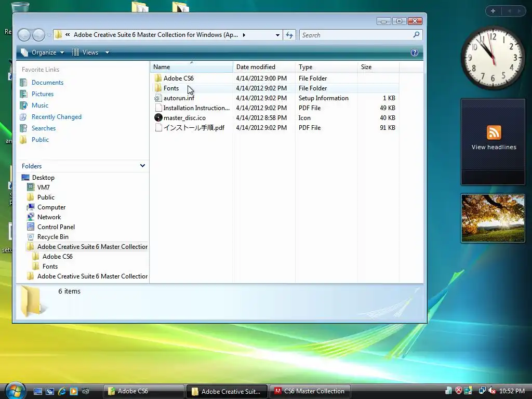The image size is (532, 399).
Task: Open Public in Favorite Links
Action: tap(40, 139)
